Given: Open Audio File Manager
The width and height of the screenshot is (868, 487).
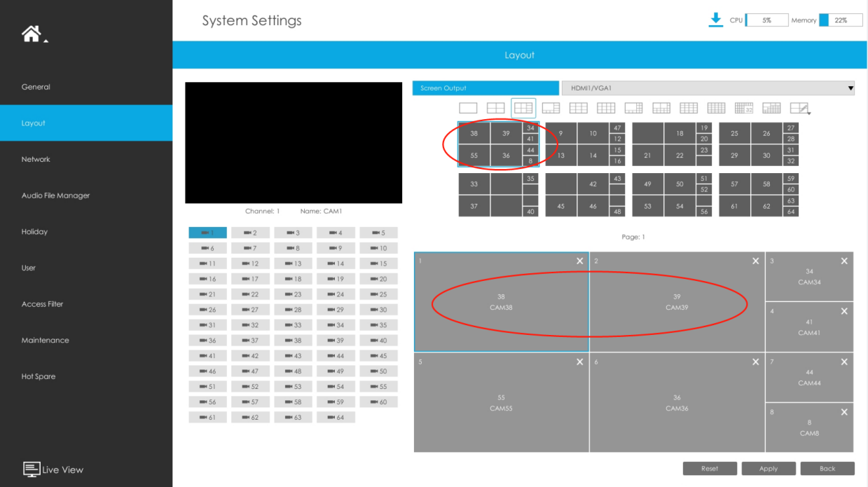Looking at the screenshot, I should [86, 196].
